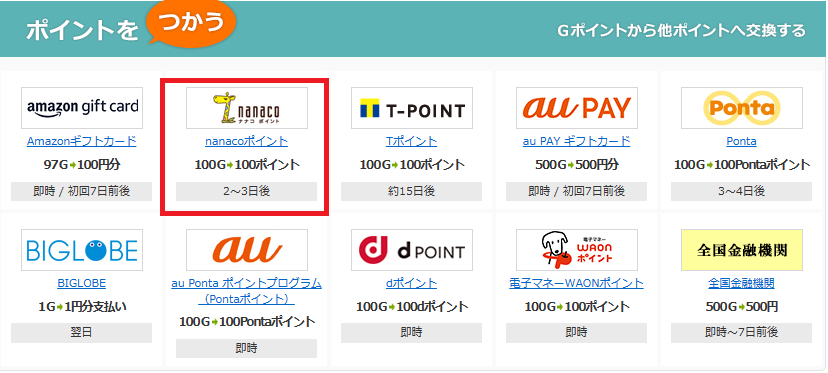828x373 pixels.
Task: Open the au PAY ギフトカード link
Action: click(577, 141)
